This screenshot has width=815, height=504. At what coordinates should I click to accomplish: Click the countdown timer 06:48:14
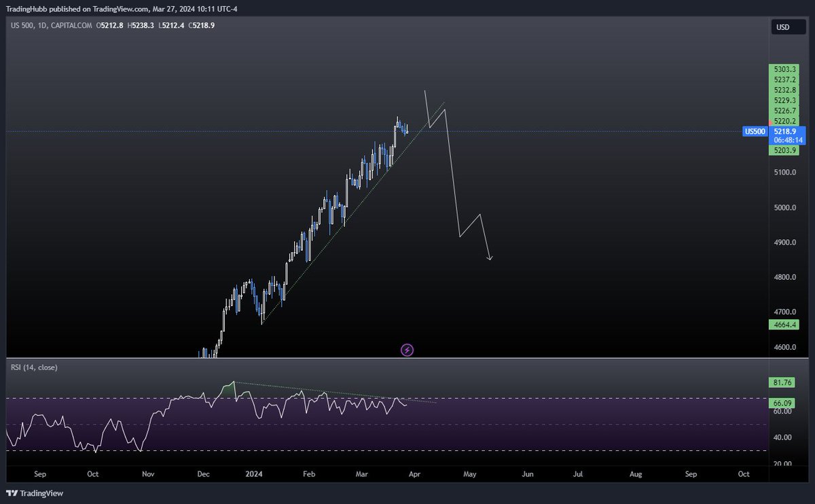pos(788,139)
